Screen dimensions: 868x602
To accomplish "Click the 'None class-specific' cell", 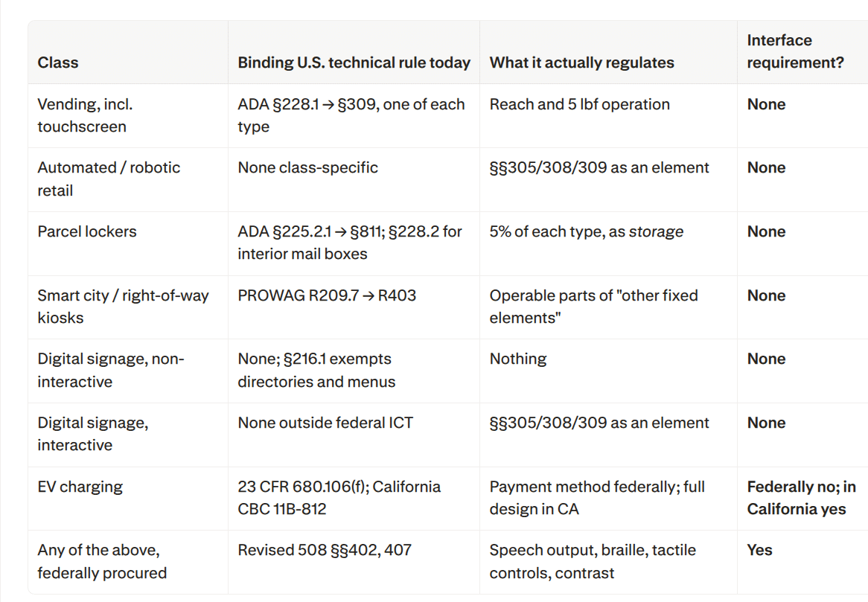I will point(307,167).
